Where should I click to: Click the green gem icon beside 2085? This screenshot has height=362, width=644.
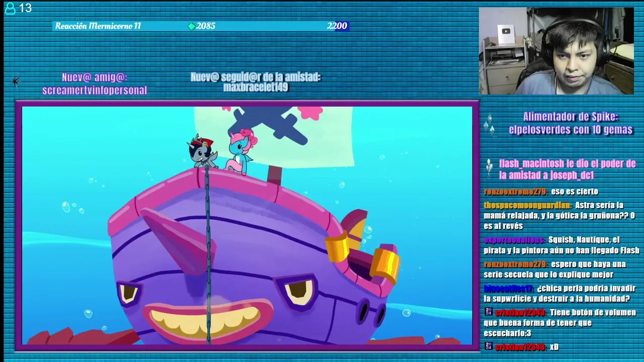(x=191, y=26)
